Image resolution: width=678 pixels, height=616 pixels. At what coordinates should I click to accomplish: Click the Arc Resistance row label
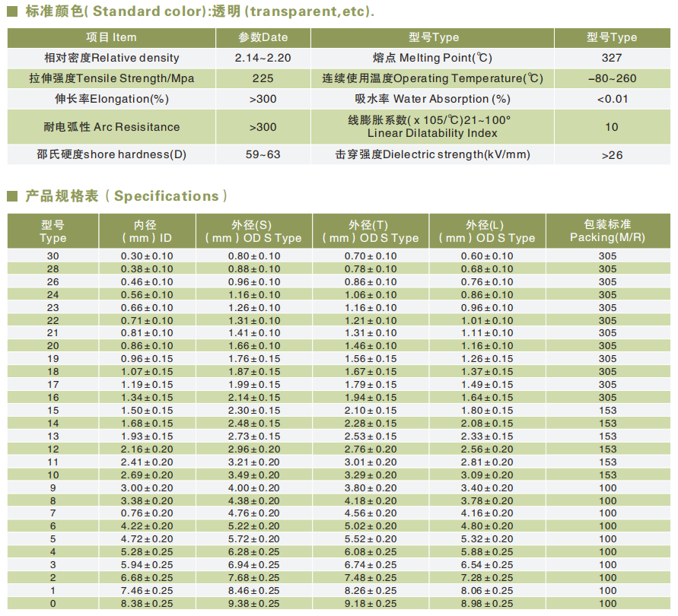[112, 127]
